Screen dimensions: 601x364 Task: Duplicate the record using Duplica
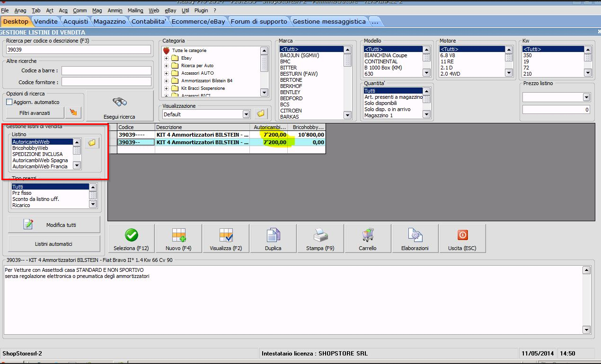(x=274, y=239)
